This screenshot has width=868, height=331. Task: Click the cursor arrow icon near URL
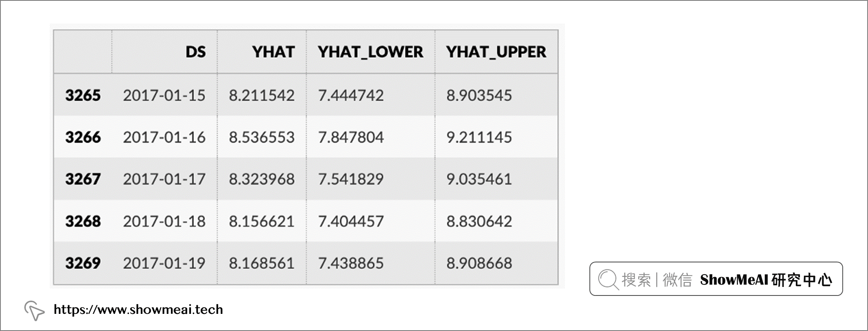(x=34, y=311)
